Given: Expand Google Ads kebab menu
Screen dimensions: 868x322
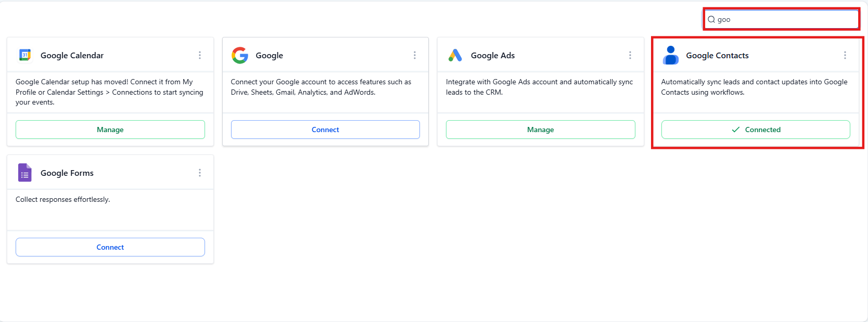Looking at the screenshot, I should tap(630, 55).
